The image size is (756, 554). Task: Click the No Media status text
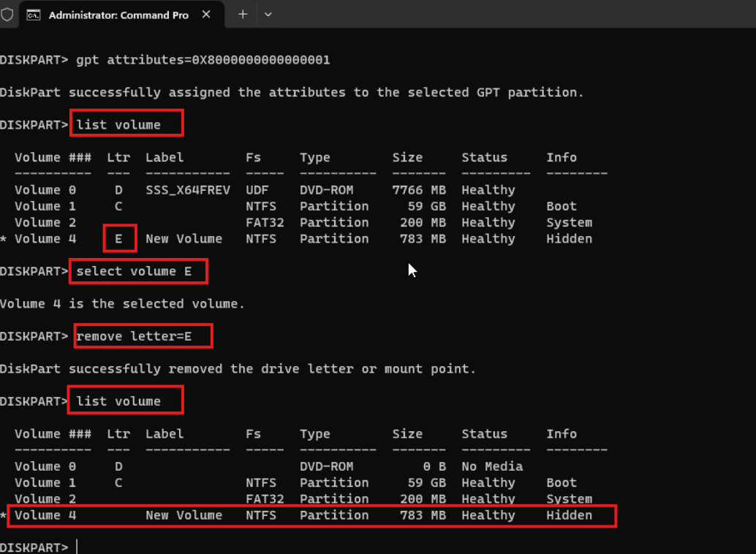pos(492,466)
